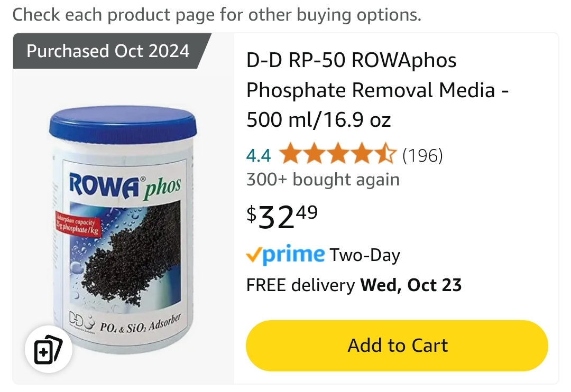571x392 pixels.
Task: Click the Add to Cart button
Action: pyautogui.click(x=397, y=346)
